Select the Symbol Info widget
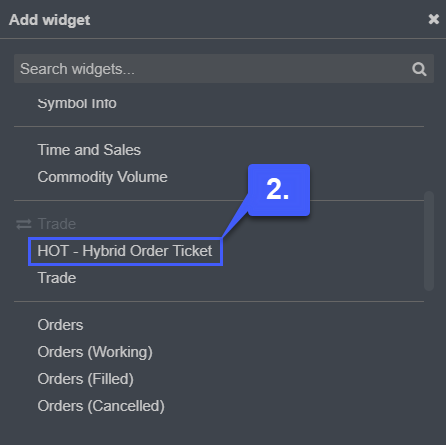446x445 pixels. click(x=77, y=103)
